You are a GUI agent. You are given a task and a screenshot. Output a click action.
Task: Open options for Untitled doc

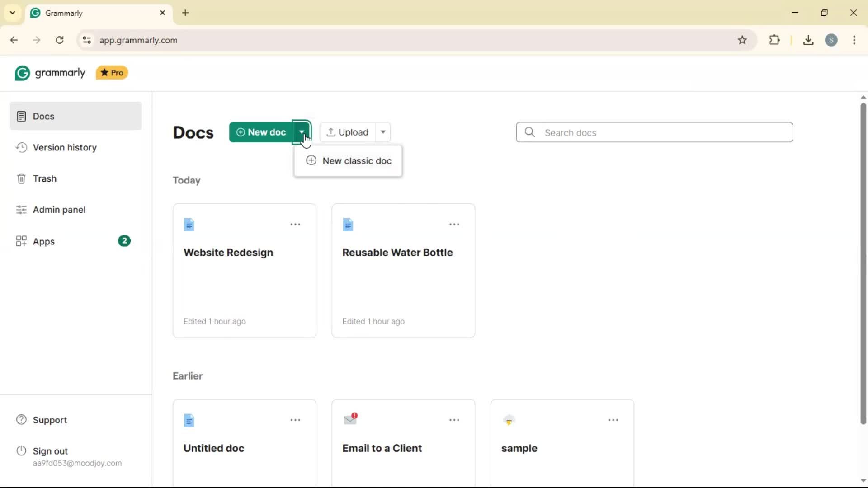coord(296,420)
